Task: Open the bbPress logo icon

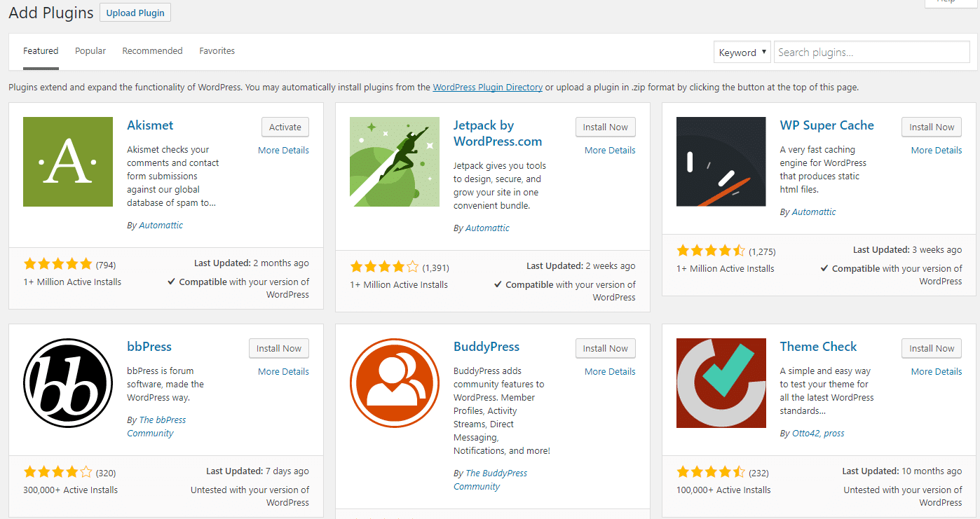Action: [67, 383]
